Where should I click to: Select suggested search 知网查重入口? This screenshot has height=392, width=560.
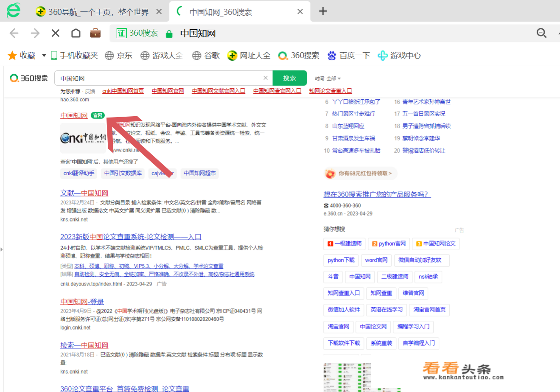coord(344,293)
